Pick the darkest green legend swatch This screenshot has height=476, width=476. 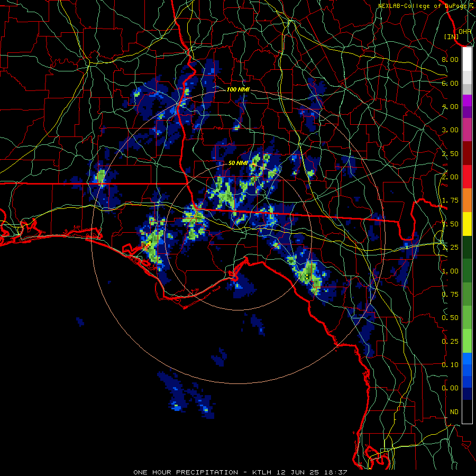coord(467,248)
